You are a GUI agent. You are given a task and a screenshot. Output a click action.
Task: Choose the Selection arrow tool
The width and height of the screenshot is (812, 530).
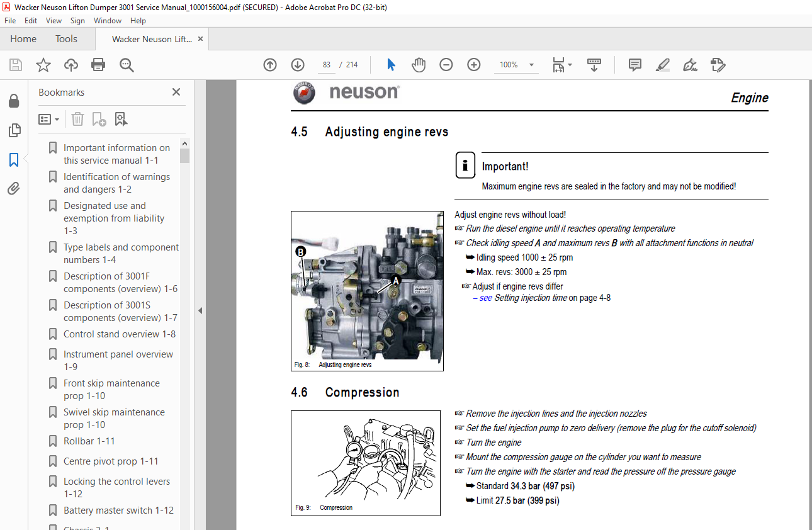click(391, 65)
